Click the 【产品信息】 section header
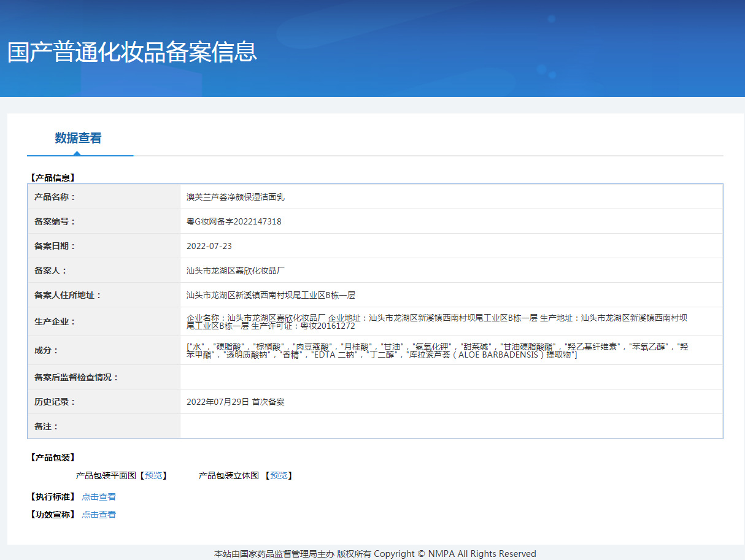 [52, 178]
